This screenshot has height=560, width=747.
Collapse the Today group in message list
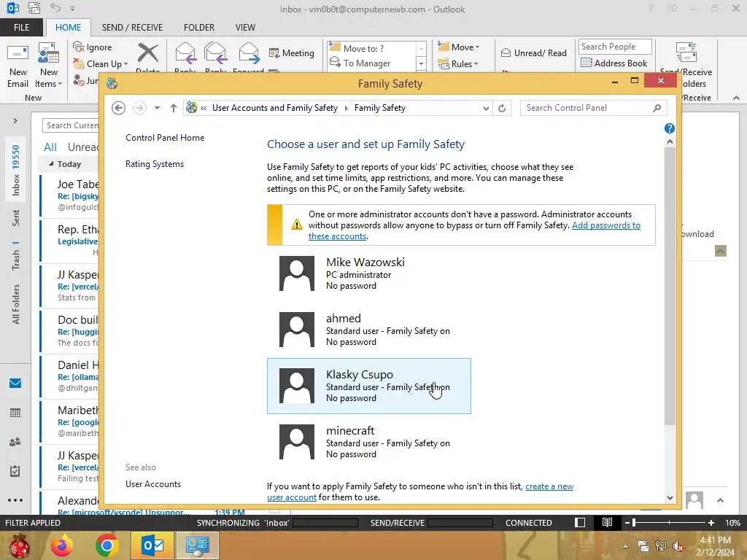51,164
